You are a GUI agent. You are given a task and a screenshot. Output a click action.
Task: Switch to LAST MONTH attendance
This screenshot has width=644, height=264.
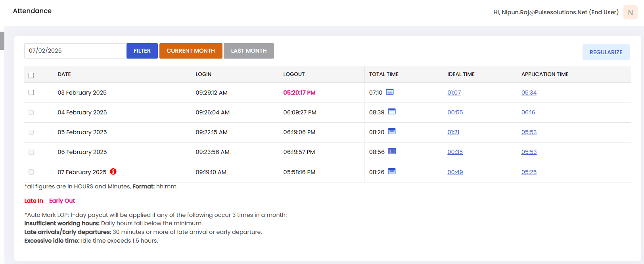tap(249, 51)
